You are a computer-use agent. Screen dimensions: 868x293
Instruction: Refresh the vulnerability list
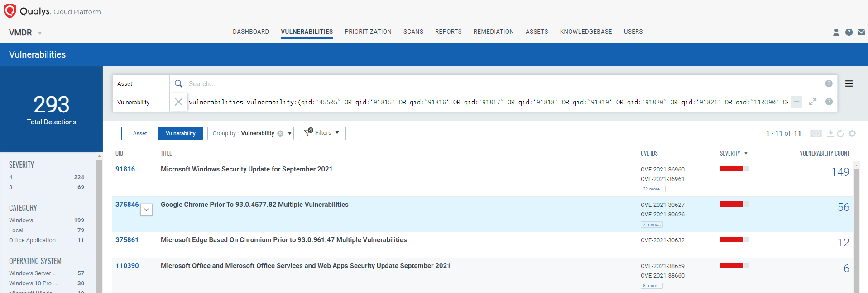(840, 133)
